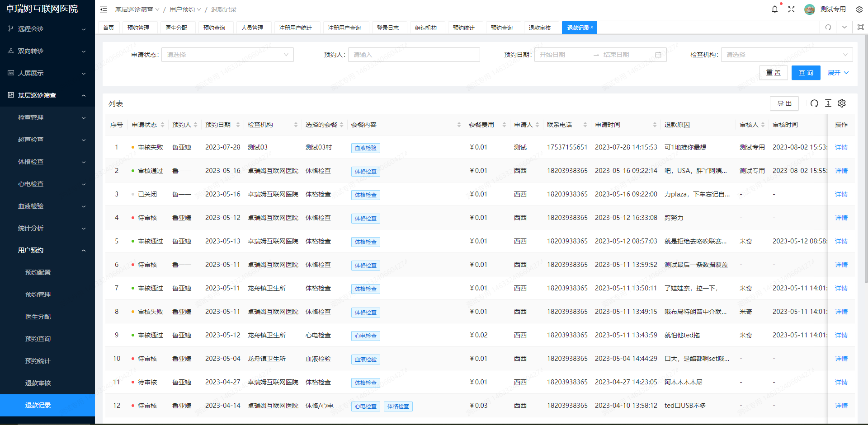Screen dimensions: 868x425
Task: Expand 双向转诊 sidebar menu
Action: [x=47, y=51]
